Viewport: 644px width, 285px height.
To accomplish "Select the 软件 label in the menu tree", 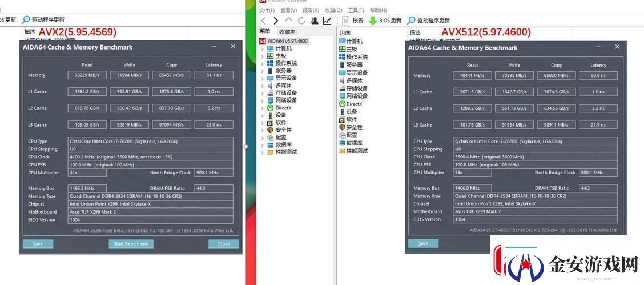I will [x=281, y=123].
